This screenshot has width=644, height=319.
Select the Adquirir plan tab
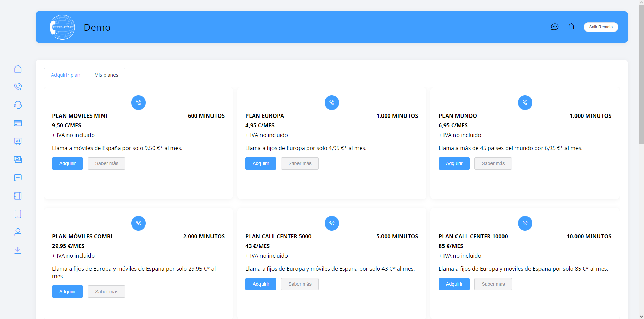point(65,75)
